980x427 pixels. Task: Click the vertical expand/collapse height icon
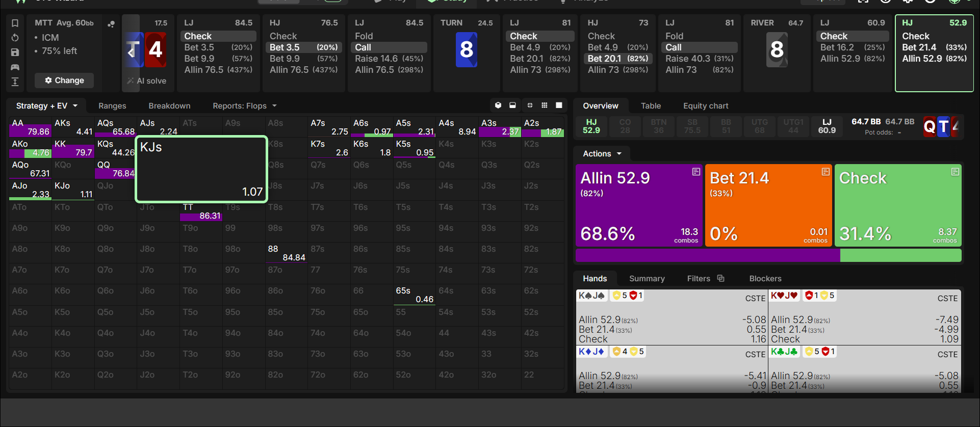[x=15, y=82]
